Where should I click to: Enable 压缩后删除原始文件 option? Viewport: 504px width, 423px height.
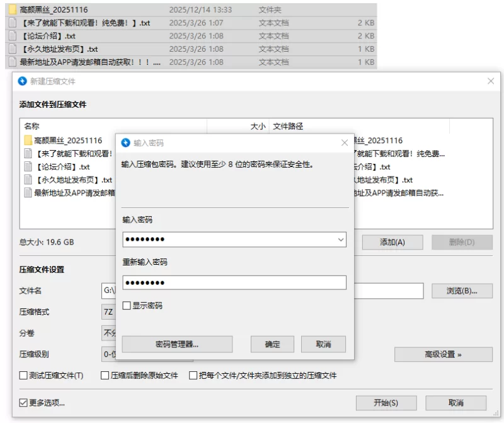105,376
